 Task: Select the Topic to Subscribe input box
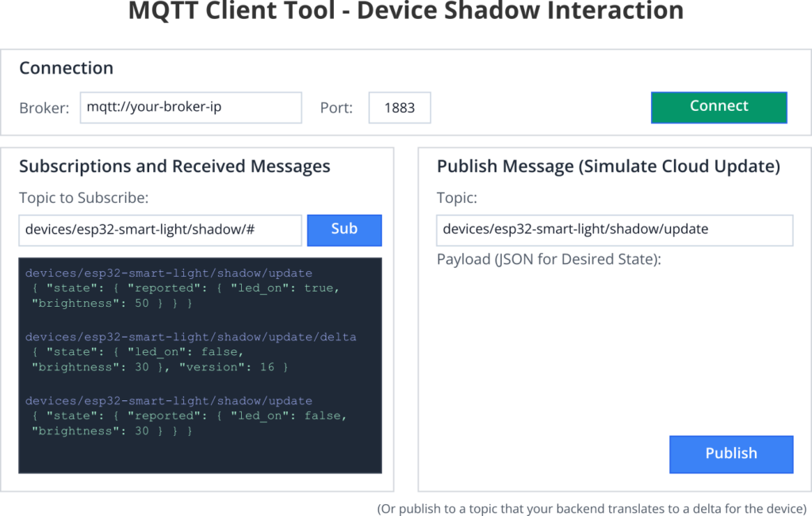pyautogui.click(x=159, y=230)
